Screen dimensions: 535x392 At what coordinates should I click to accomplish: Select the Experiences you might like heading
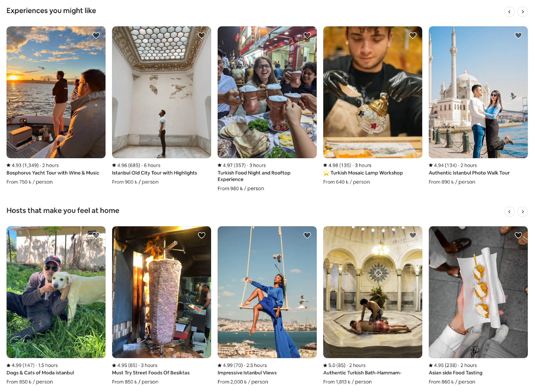(51, 10)
